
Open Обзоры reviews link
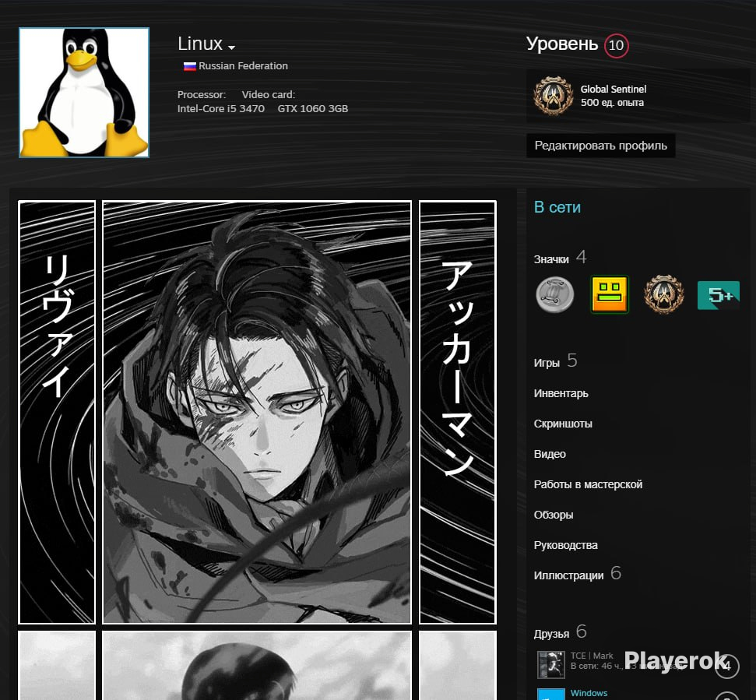554,515
